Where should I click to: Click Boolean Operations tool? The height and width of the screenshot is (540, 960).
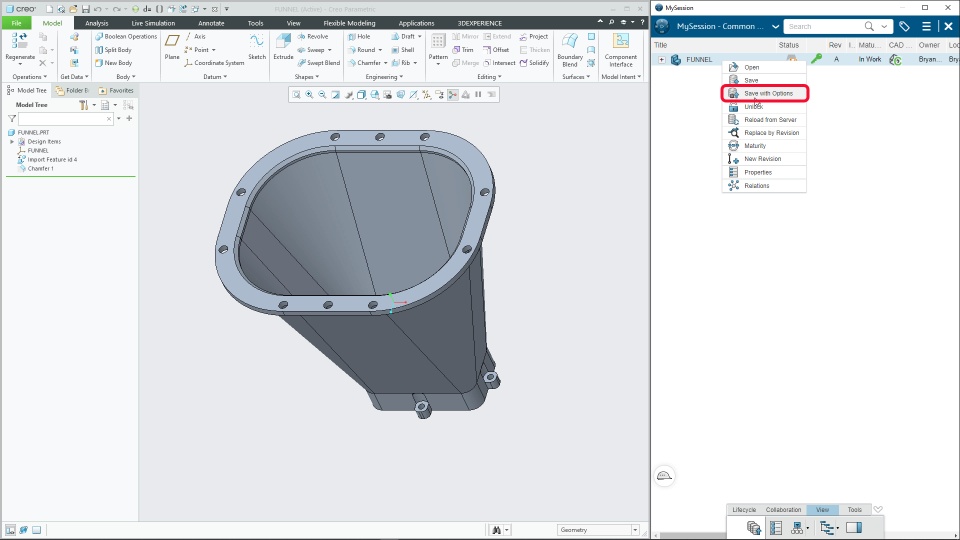click(x=126, y=37)
